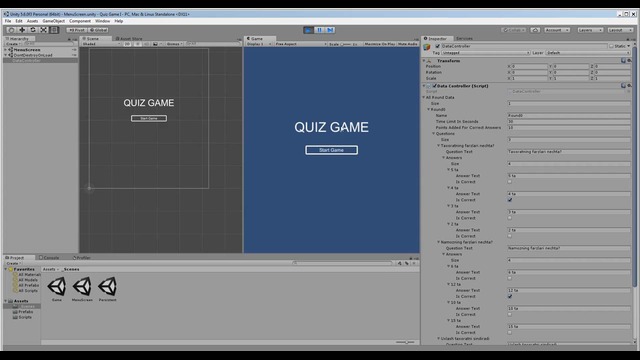Switch to the Console tab
This screenshot has width=640, height=360.
(x=49, y=258)
